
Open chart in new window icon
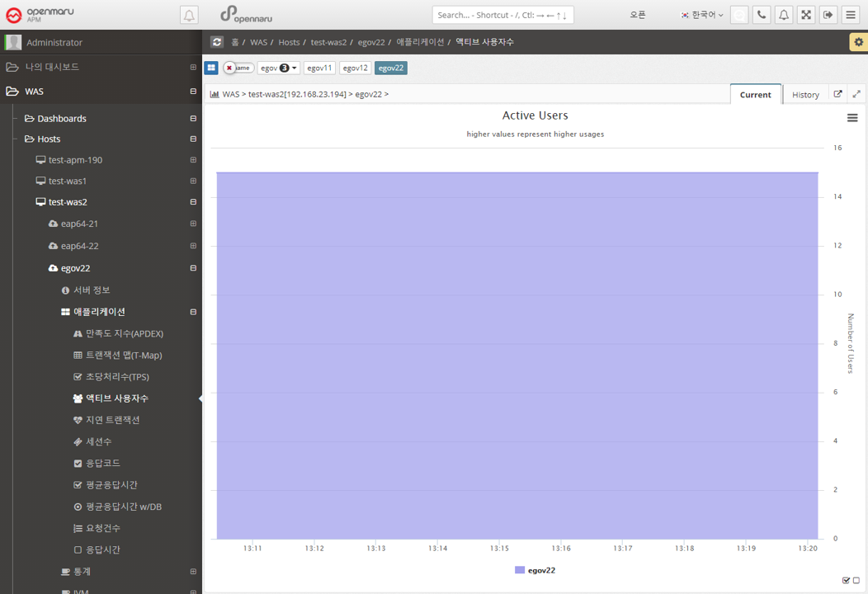click(x=837, y=94)
